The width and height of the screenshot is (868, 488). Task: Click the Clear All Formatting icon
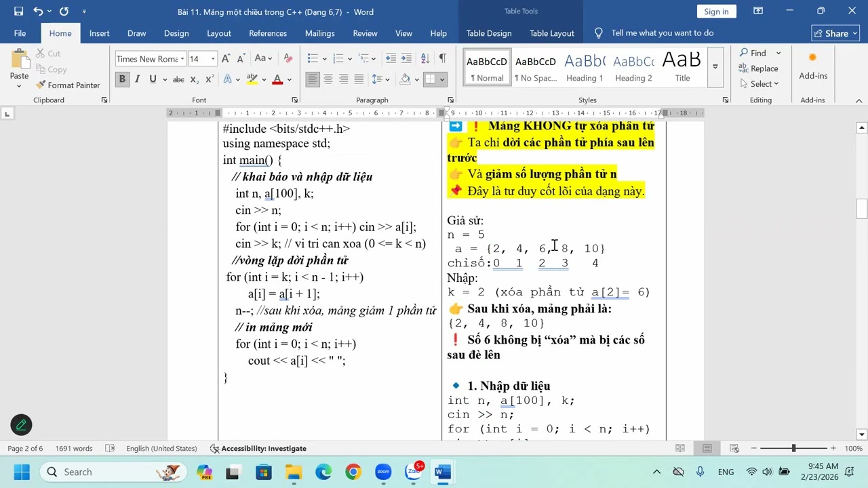(288, 58)
